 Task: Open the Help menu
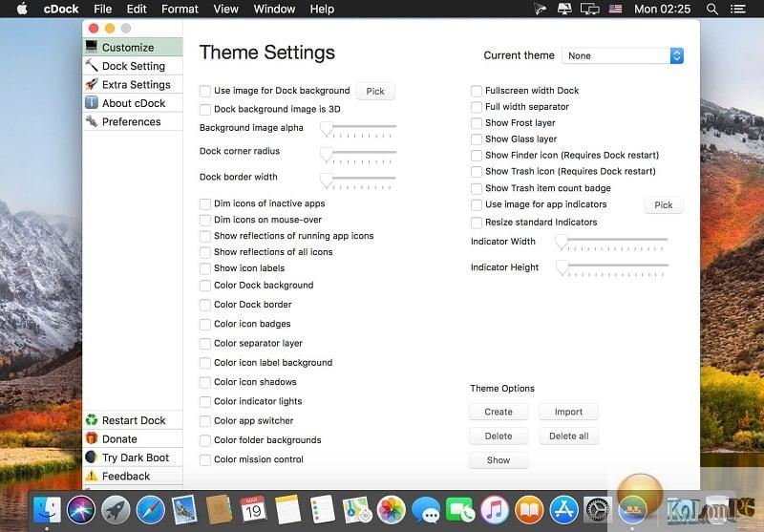(322, 9)
